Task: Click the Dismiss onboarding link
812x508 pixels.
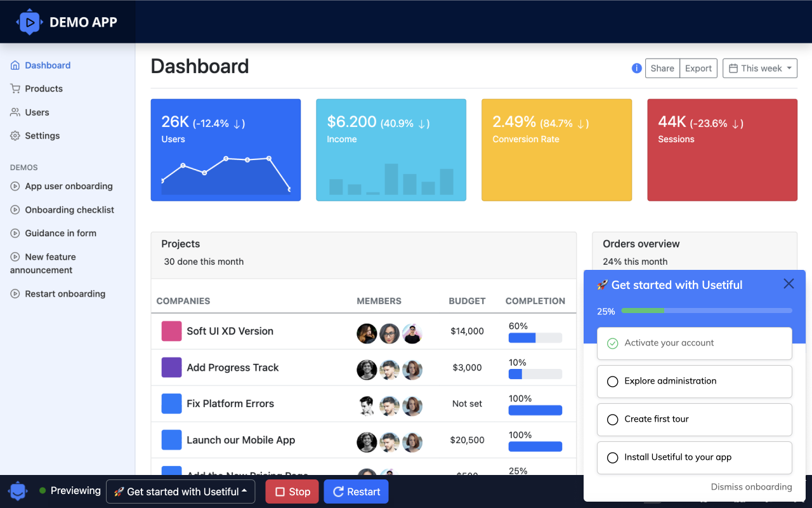Action: point(751,486)
